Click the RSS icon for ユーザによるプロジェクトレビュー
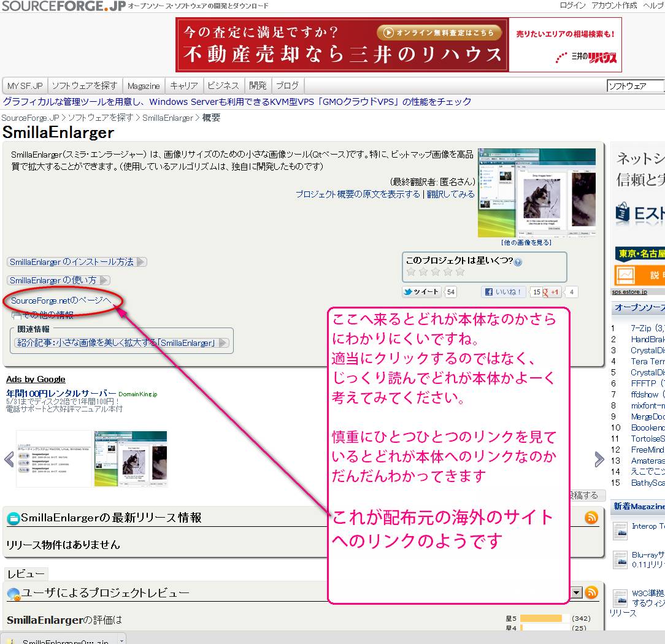Viewport: 665px width, 644px height. coord(591,592)
